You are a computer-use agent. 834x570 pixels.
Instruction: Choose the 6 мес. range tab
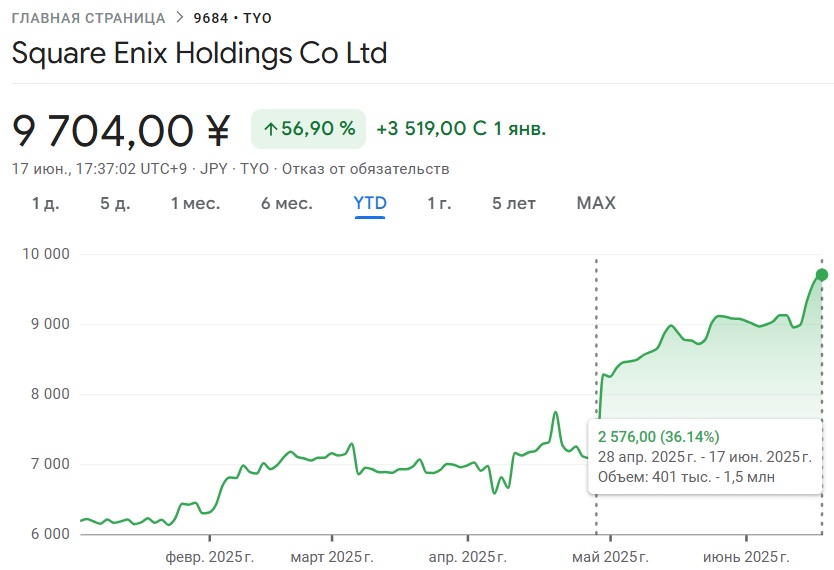point(286,203)
